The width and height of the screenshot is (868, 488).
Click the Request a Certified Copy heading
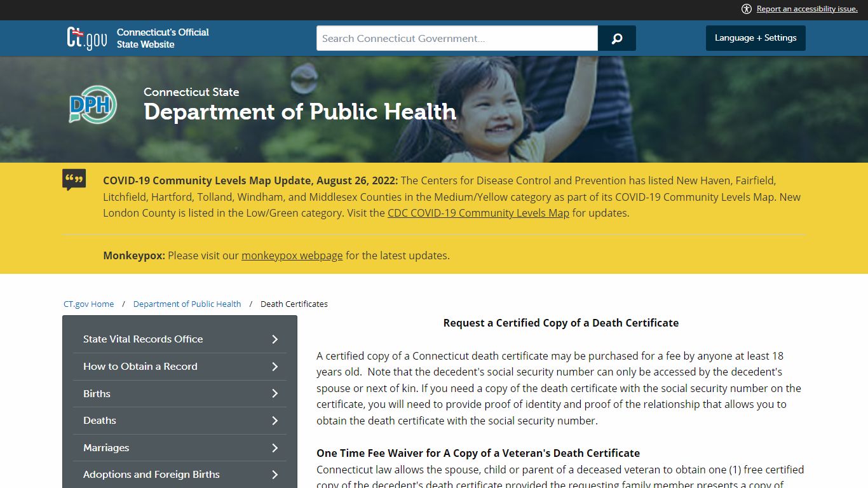coord(561,323)
